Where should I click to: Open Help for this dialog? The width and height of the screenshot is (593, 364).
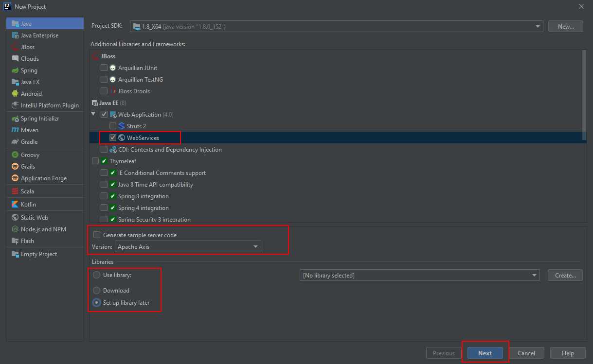coord(568,353)
